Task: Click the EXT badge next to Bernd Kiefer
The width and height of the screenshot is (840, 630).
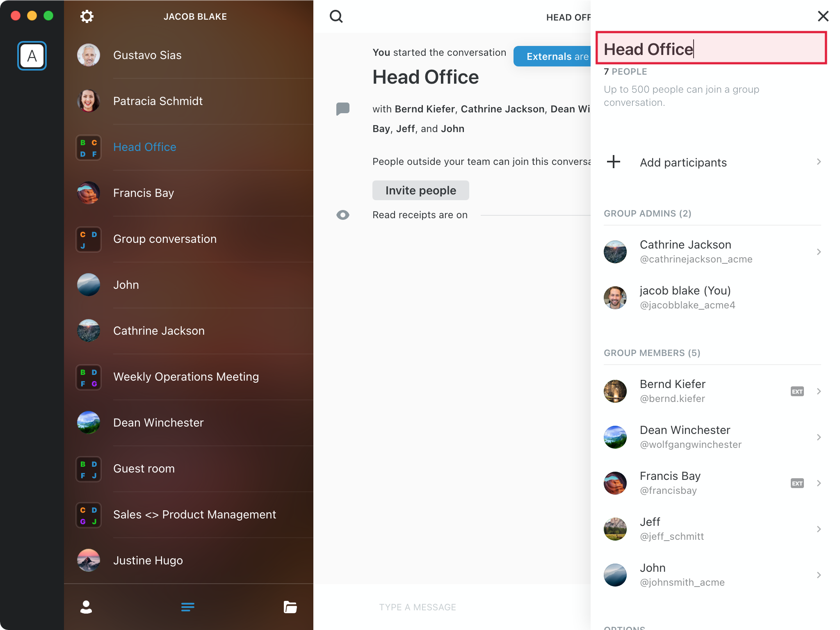Action: (797, 391)
